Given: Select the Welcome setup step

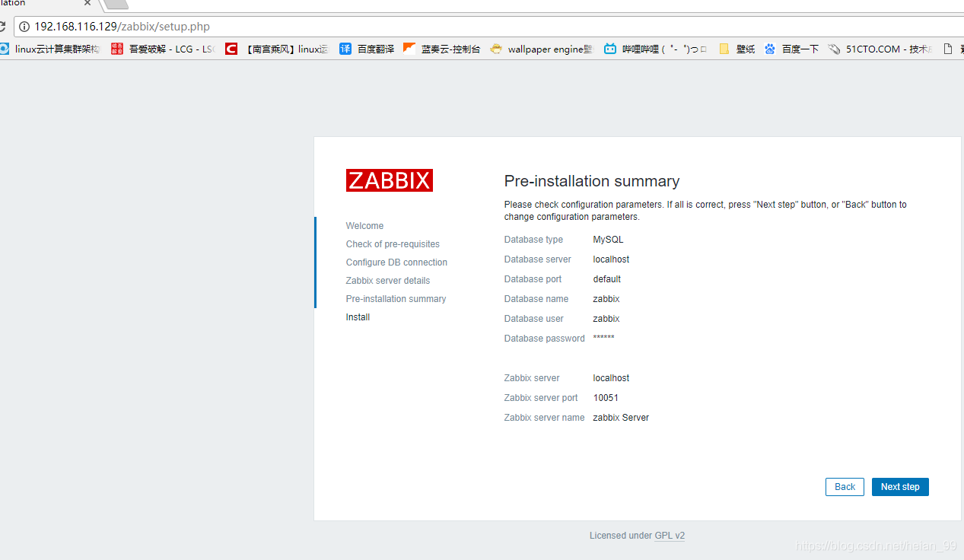Looking at the screenshot, I should pos(364,226).
